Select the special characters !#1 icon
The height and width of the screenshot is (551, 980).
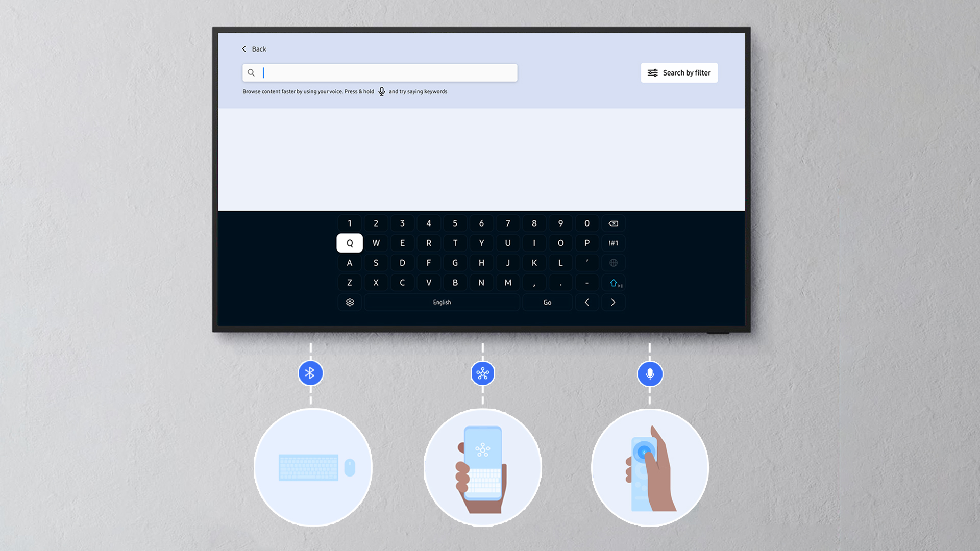613,243
